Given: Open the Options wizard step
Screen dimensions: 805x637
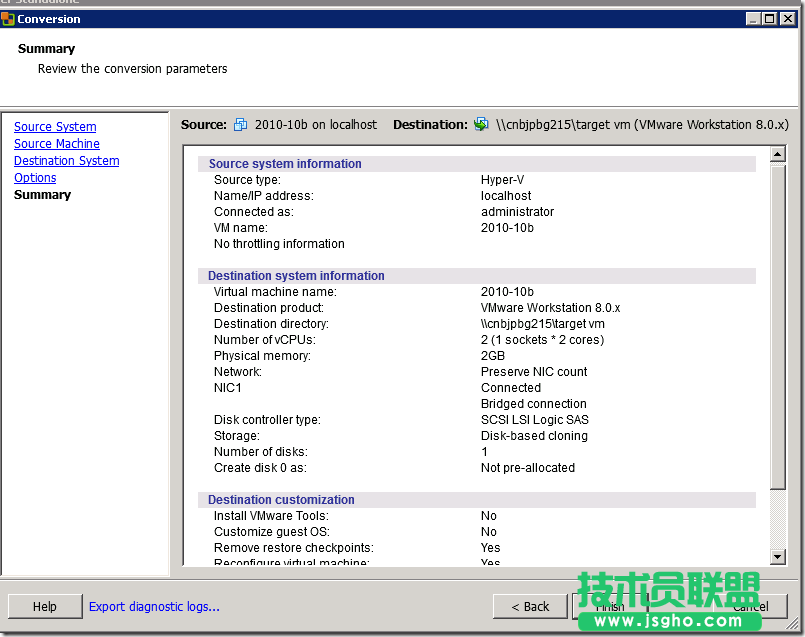Looking at the screenshot, I should point(34,177).
